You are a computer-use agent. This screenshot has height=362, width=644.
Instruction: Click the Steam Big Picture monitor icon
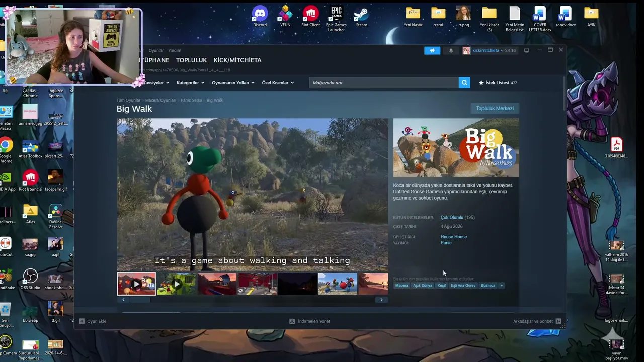[x=526, y=50]
